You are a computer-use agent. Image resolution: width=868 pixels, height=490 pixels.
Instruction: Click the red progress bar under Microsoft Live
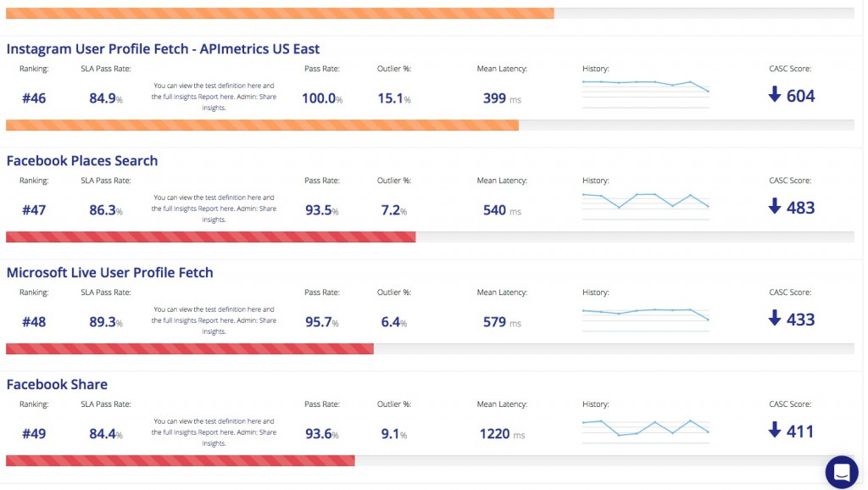(x=190, y=349)
